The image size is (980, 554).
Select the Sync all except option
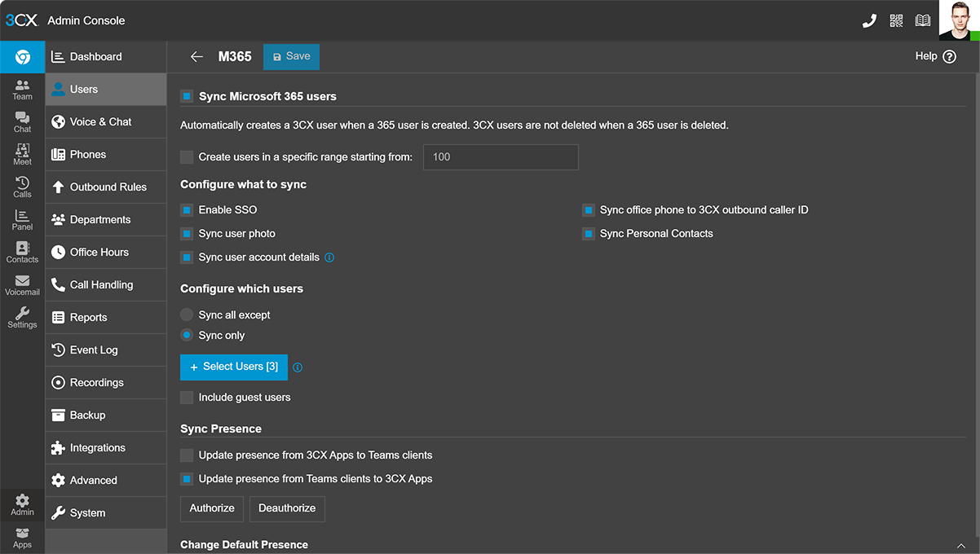pos(187,314)
